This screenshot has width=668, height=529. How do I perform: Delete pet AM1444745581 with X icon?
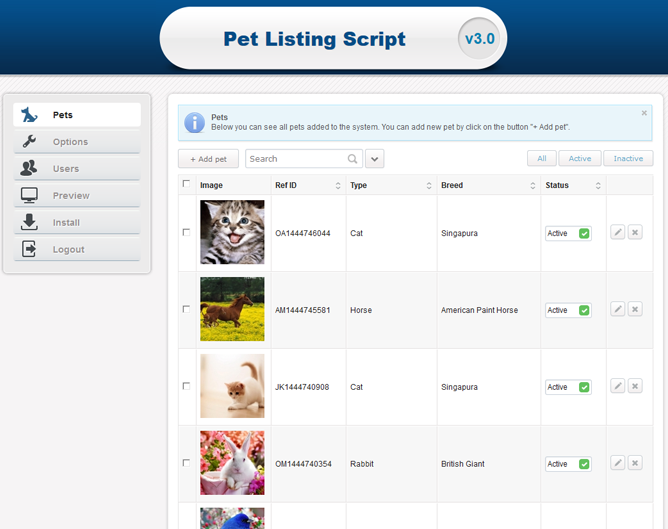click(x=635, y=309)
